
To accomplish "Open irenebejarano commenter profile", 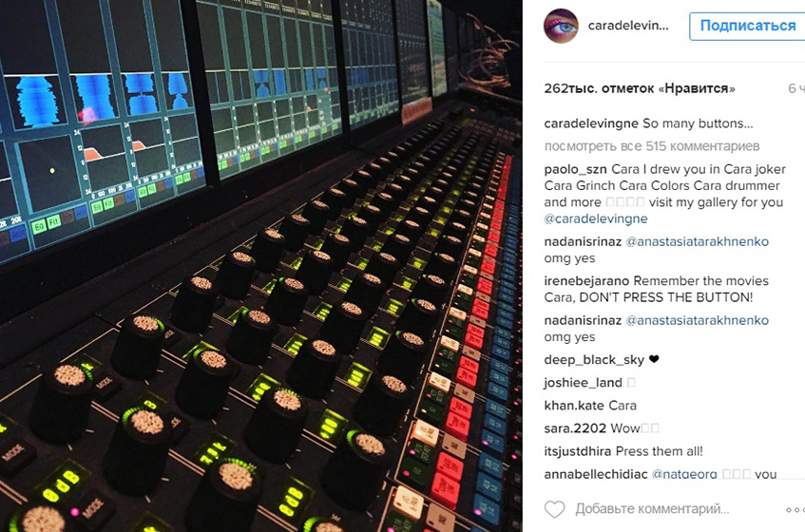I will click(586, 281).
